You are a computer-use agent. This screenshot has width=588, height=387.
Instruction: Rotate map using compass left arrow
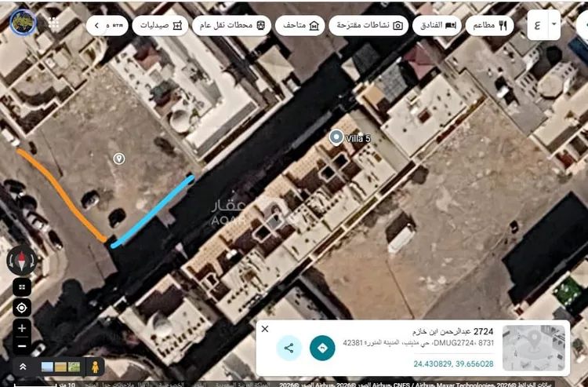[x=10, y=261]
